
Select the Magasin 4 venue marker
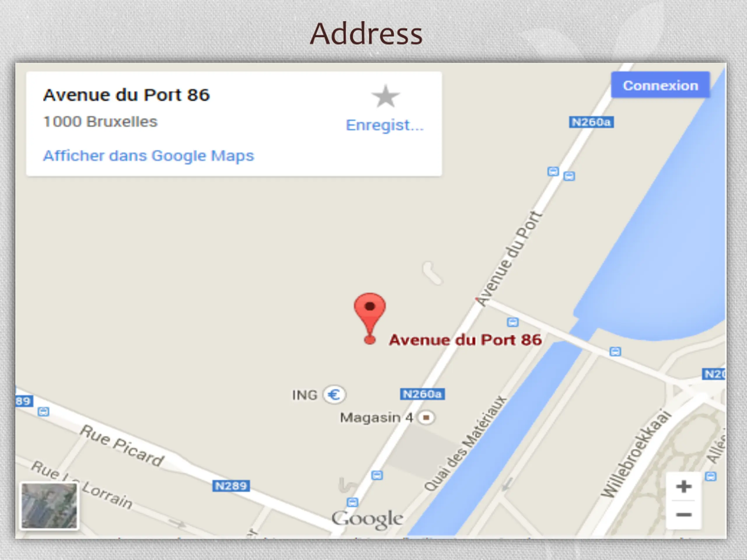tap(426, 418)
